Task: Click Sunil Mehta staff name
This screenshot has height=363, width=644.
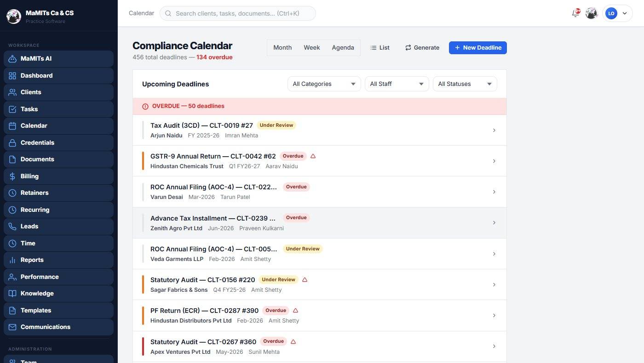Action: tap(264, 352)
